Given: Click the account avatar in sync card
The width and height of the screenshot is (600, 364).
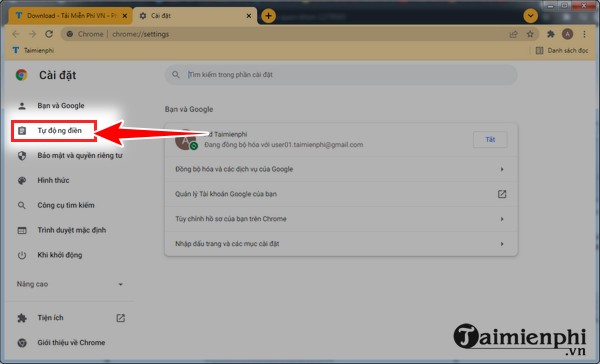Looking at the screenshot, I should pyautogui.click(x=186, y=140).
